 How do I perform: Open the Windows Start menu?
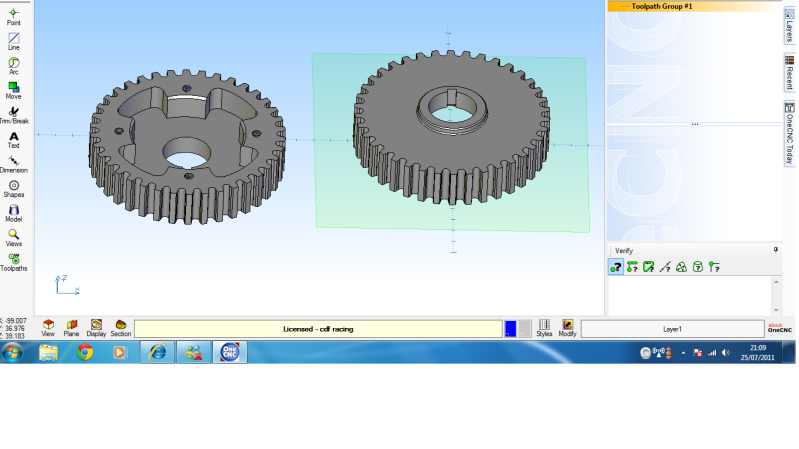12,352
